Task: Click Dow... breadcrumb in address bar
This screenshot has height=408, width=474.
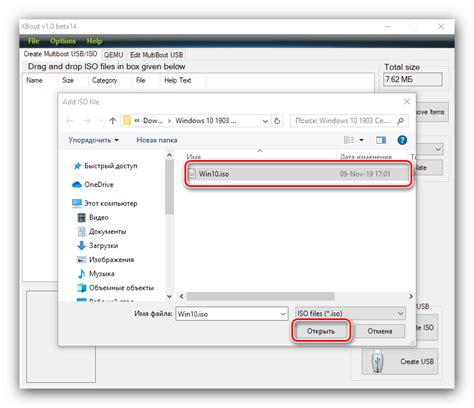Action: 153,121
